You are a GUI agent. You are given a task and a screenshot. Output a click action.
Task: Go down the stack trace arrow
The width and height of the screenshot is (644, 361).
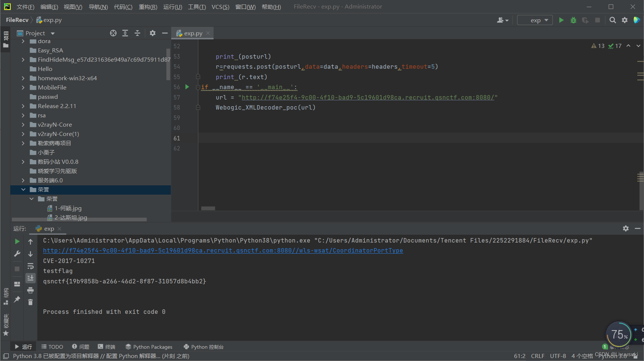coord(30,254)
